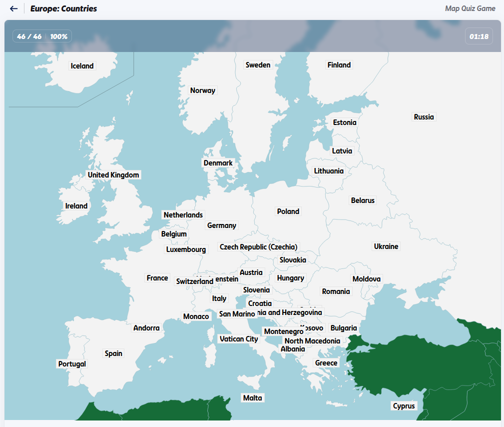Select the Cyprus label
Screen dimensions: 504x427
coord(404,406)
